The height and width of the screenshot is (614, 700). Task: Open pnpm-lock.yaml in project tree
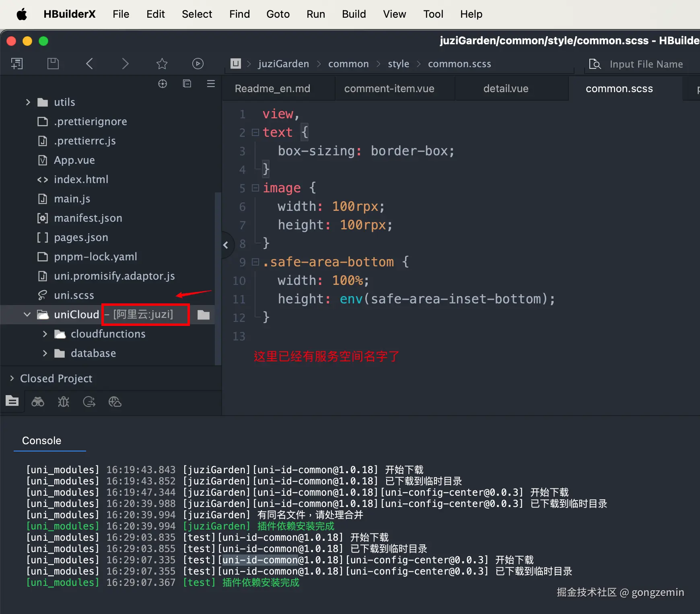click(x=95, y=257)
